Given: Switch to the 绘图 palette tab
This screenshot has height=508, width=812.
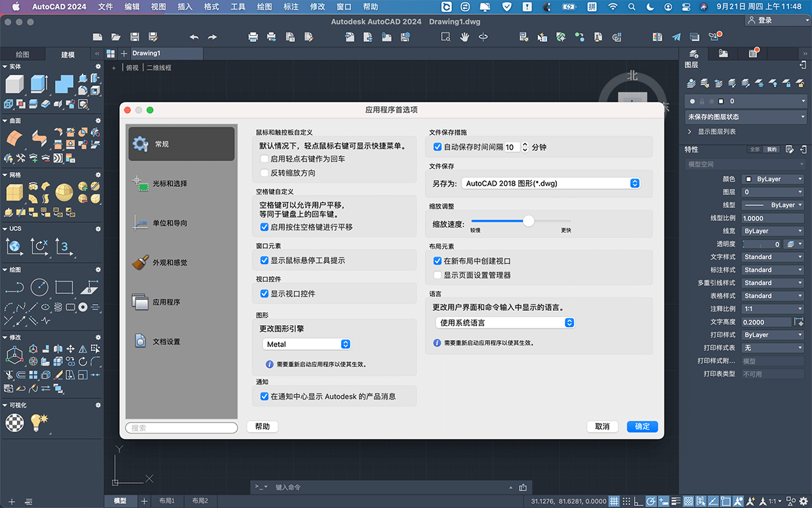Looking at the screenshot, I should (x=22, y=54).
